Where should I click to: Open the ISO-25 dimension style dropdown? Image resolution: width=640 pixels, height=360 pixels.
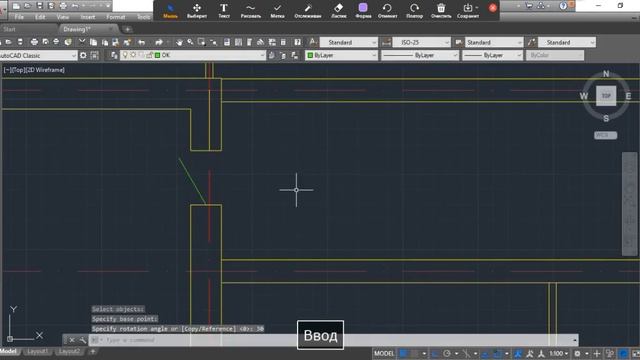click(421, 42)
